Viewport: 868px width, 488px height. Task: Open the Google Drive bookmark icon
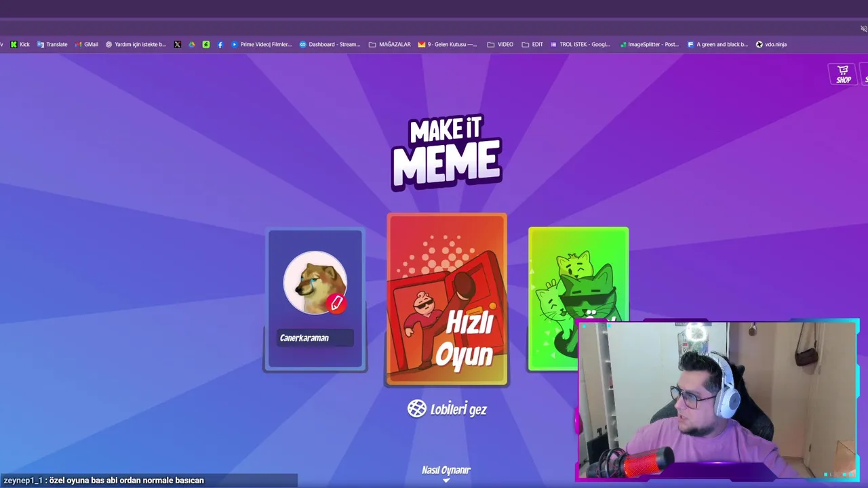192,44
